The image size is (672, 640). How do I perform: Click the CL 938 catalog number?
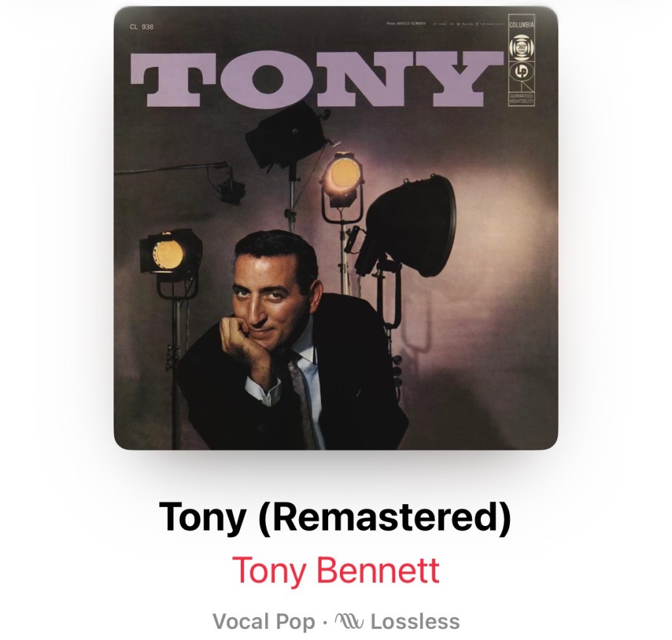click(x=142, y=27)
